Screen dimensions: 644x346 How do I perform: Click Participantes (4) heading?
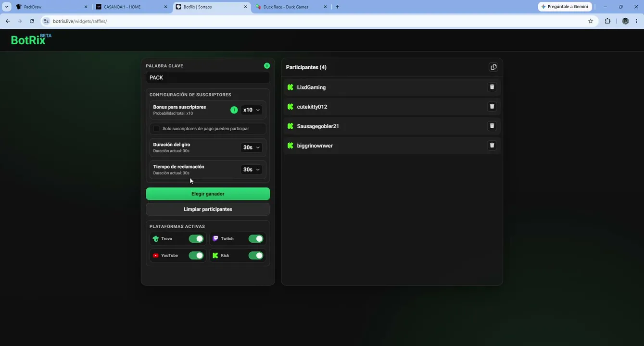[x=306, y=67]
